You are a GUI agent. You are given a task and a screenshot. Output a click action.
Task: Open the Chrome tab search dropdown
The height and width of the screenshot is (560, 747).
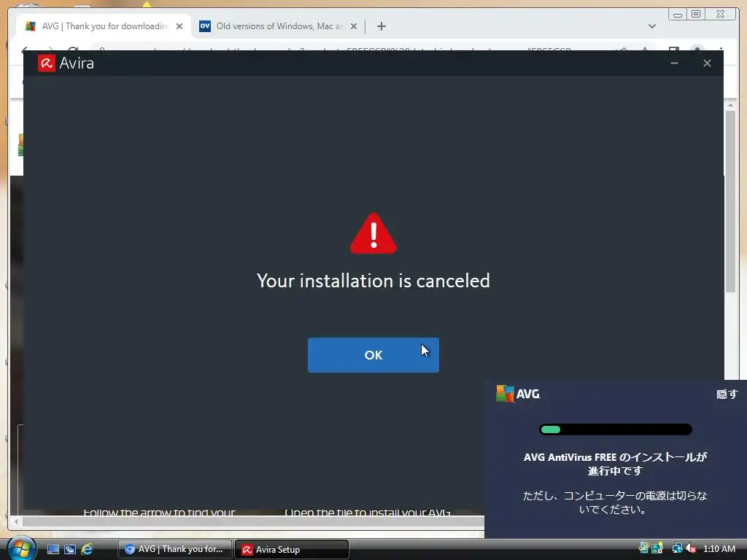click(652, 26)
